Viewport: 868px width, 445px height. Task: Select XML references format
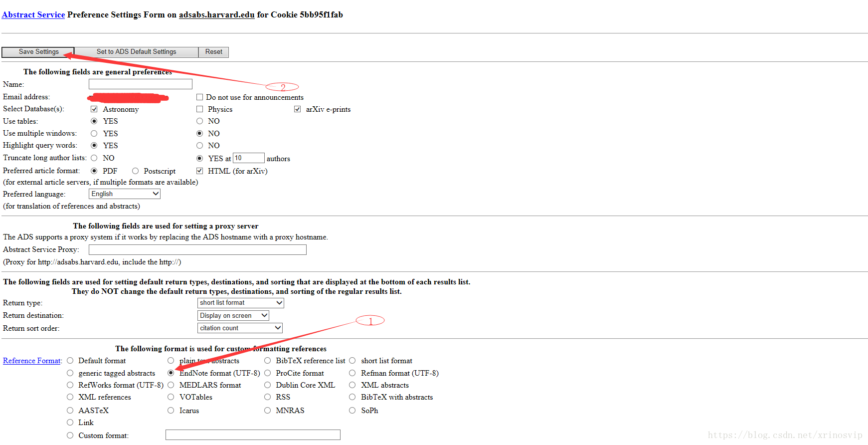70,397
